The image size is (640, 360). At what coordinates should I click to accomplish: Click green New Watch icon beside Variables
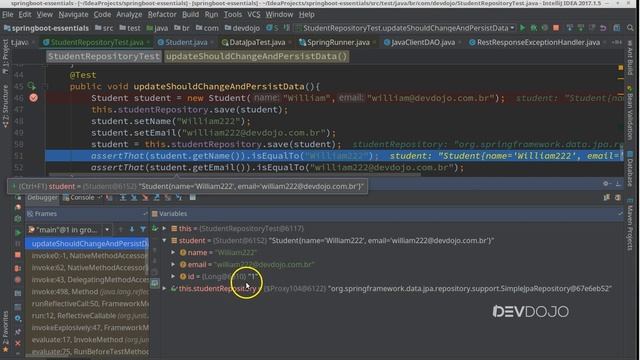155,229
